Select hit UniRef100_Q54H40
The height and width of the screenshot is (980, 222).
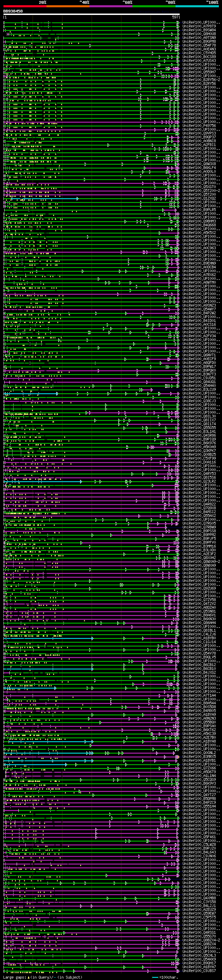(x=199, y=386)
